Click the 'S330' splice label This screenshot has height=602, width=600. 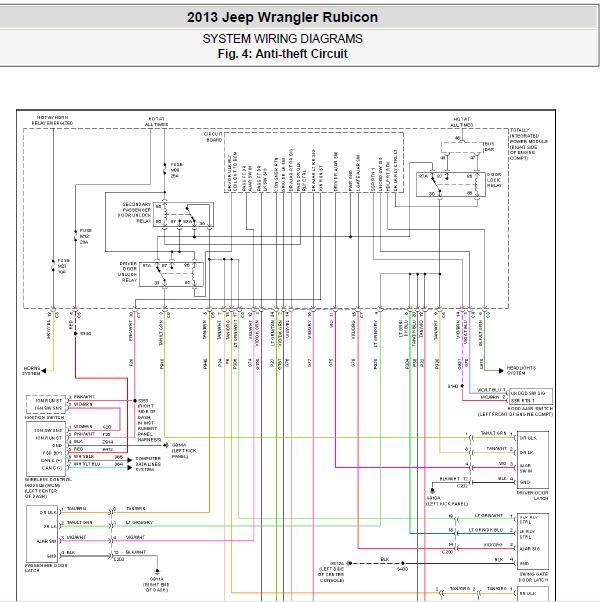coord(85,333)
